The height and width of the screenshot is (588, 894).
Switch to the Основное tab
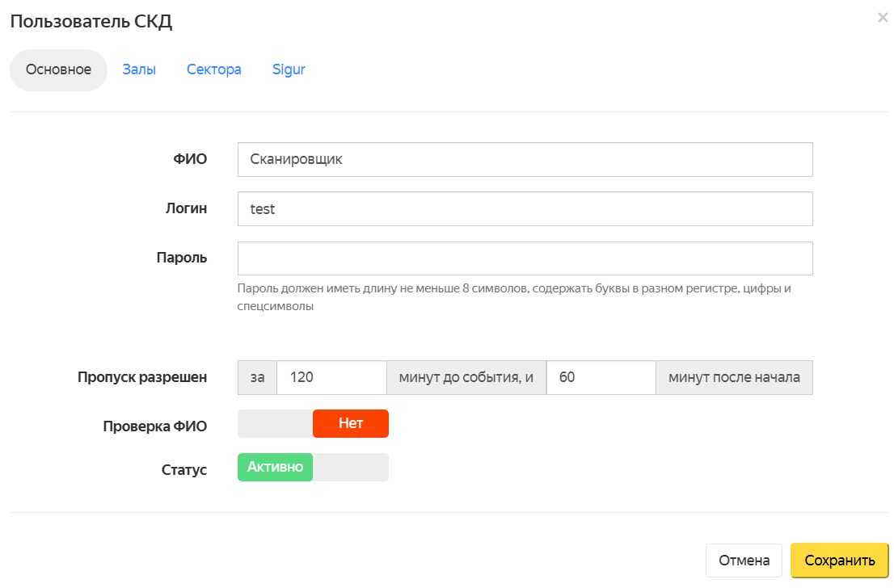pyautogui.click(x=58, y=69)
